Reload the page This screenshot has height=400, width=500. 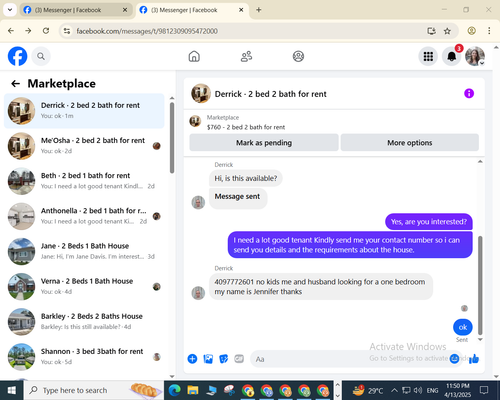pyautogui.click(x=46, y=31)
